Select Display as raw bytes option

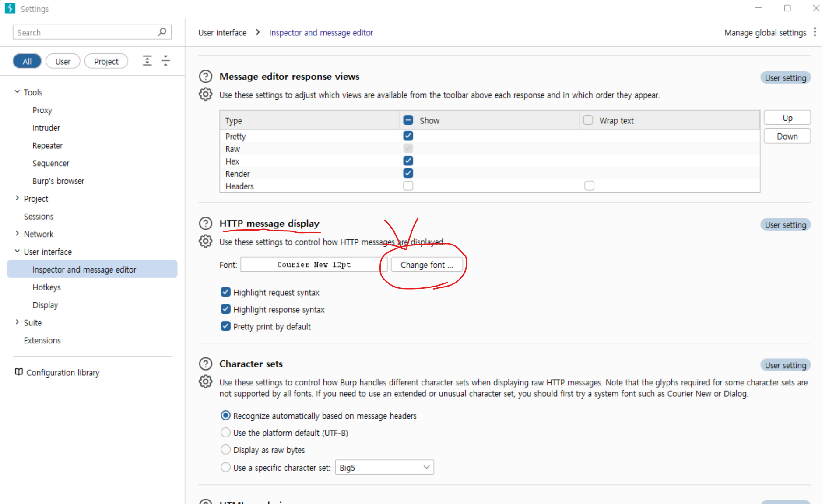(x=225, y=449)
